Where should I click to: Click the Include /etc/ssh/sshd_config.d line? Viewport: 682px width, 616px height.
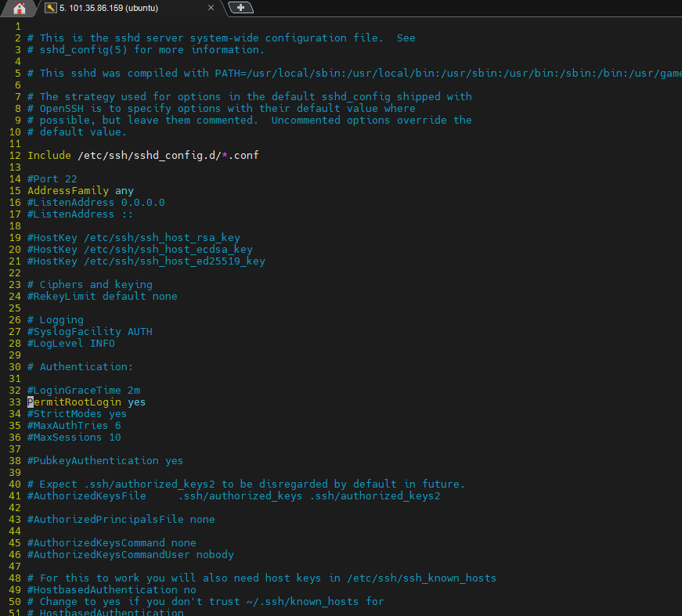coord(143,155)
